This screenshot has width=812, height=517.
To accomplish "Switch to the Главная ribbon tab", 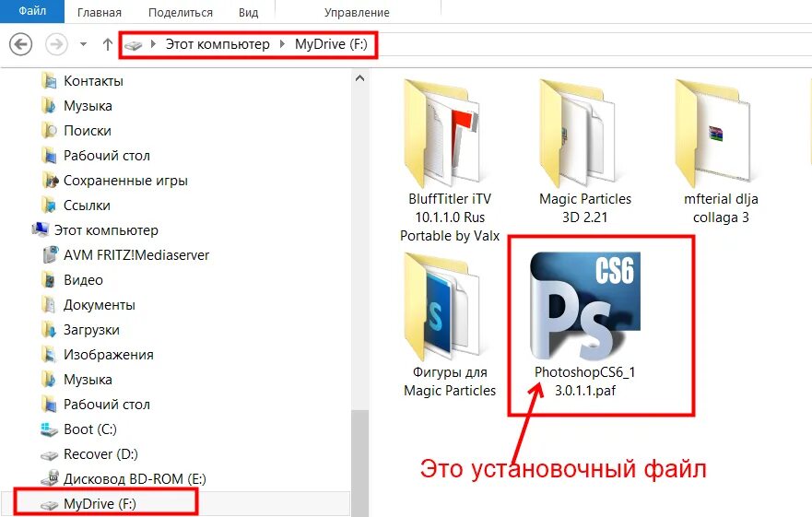I will (x=100, y=12).
